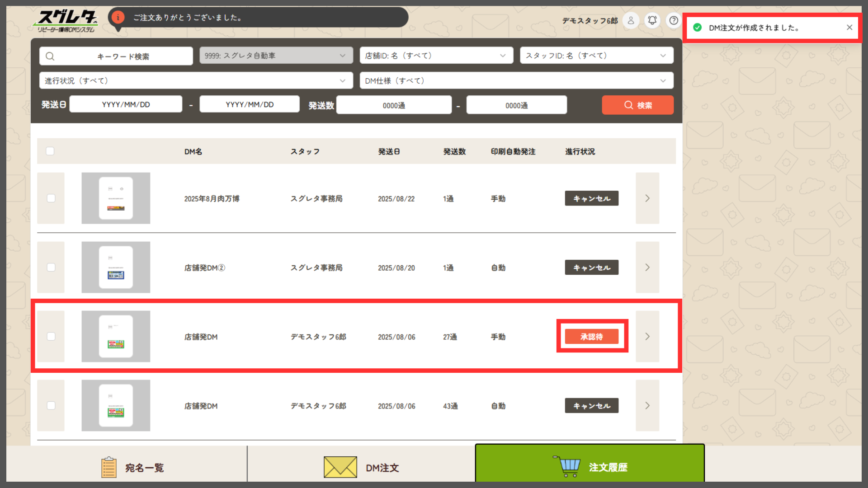Open details arrow for 店舗発DM② row
868x488 pixels.
(x=647, y=267)
